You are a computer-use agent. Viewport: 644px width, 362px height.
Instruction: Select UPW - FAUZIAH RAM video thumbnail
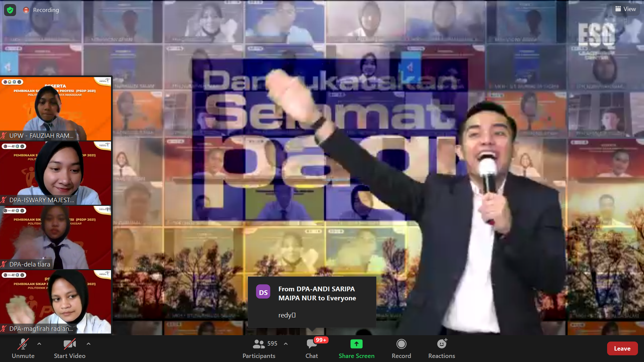pyautogui.click(x=56, y=108)
